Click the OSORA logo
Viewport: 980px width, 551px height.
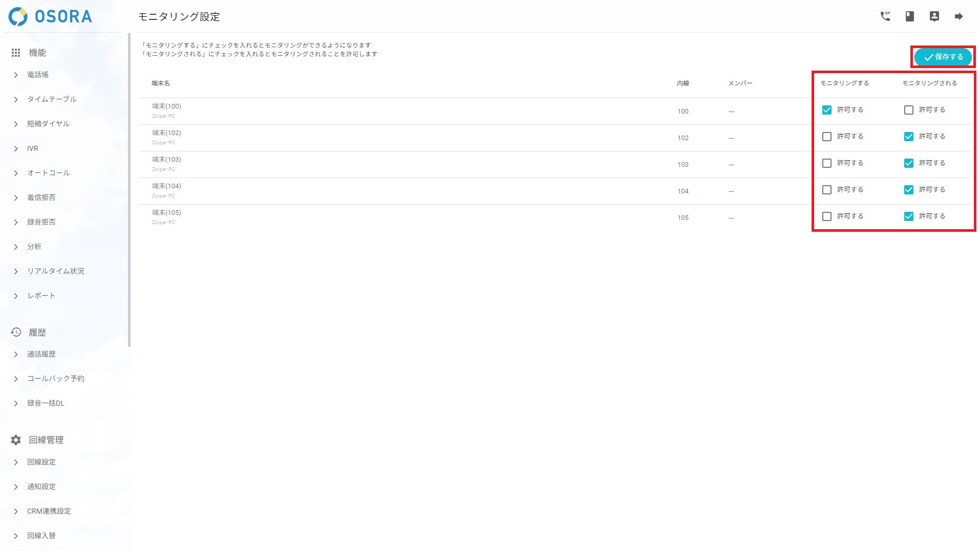pos(50,16)
